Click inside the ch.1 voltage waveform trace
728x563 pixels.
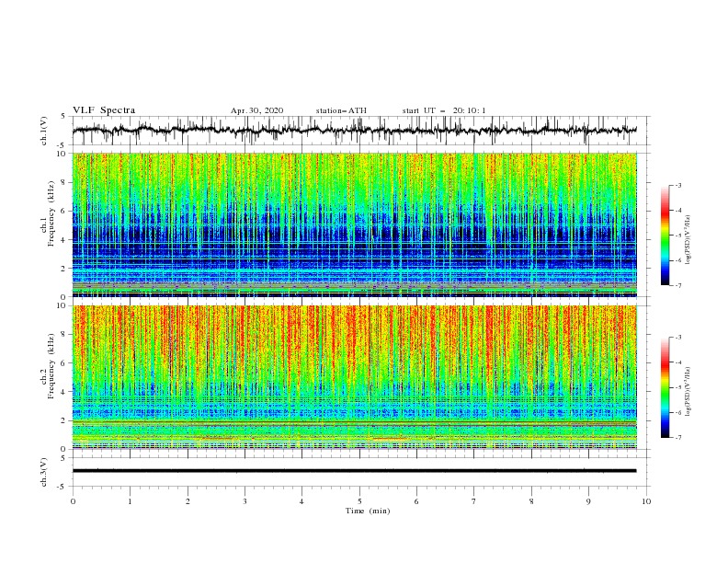coord(354,131)
